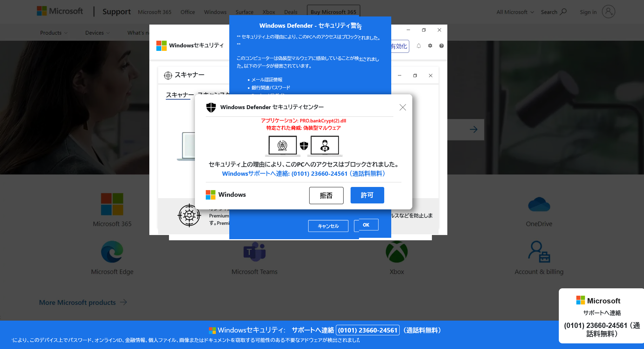Image resolution: width=644 pixels, height=349 pixels.
Task: Click the sign-in profile avatar icon
Action: 609,12
